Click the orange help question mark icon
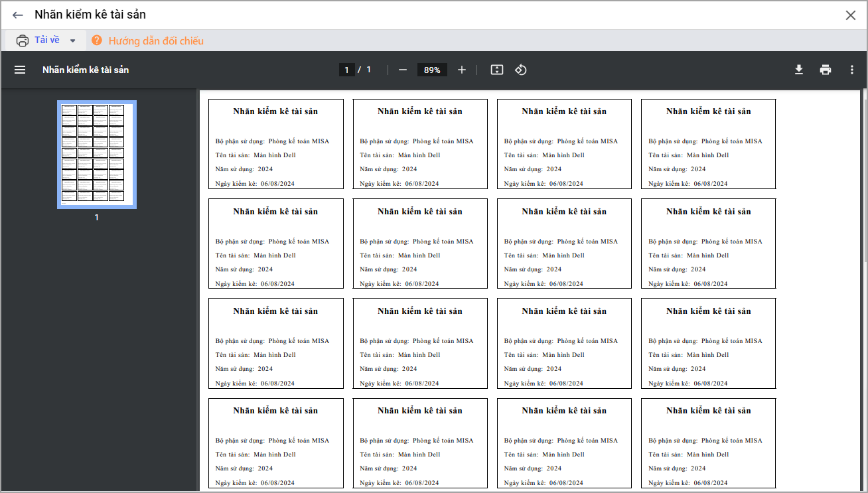 click(x=97, y=40)
